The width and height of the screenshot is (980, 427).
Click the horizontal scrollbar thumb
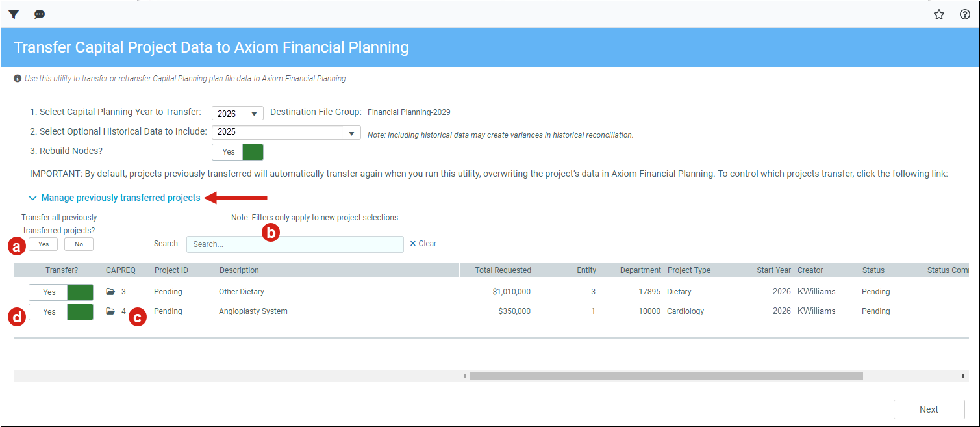coord(666,376)
